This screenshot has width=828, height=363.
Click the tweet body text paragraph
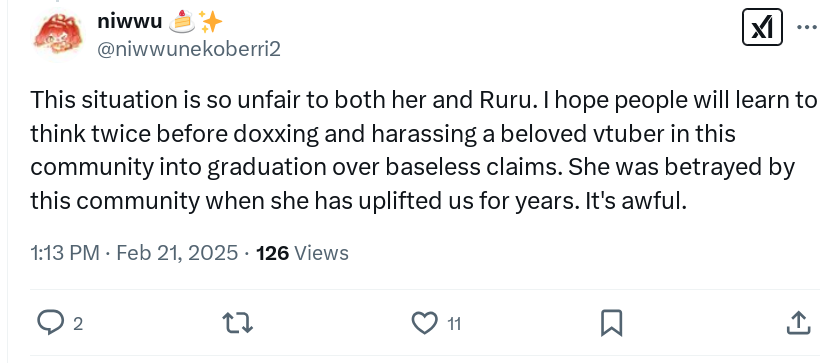tap(424, 150)
